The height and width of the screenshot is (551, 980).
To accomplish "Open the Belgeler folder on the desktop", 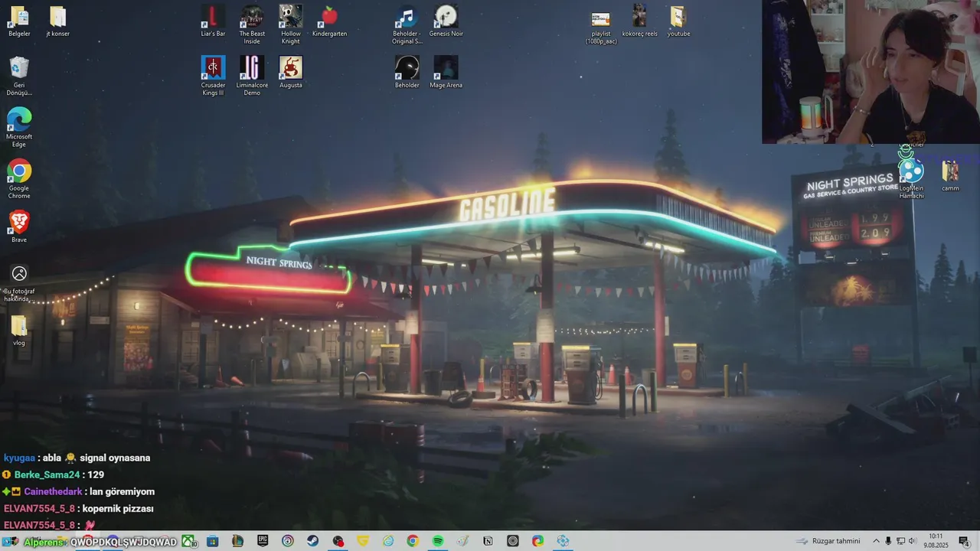I will [x=19, y=21].
